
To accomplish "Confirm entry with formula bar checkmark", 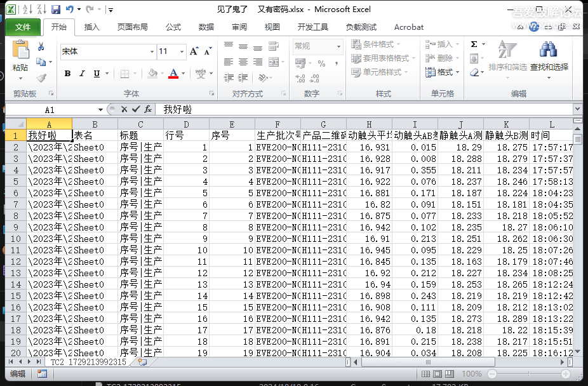I will pos(136,109).
